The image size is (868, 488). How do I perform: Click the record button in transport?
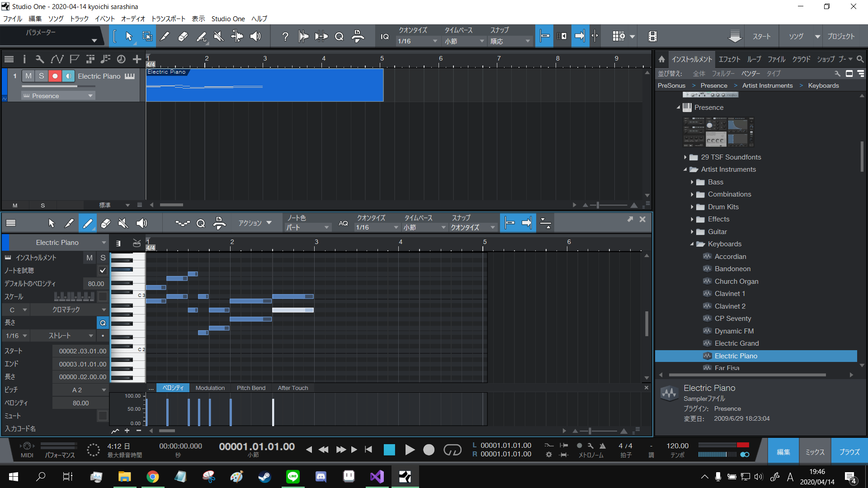429,450
